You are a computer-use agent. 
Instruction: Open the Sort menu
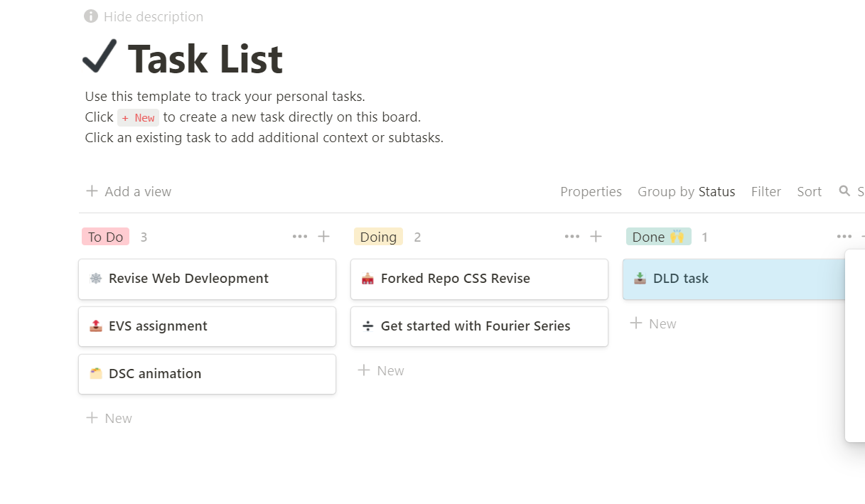[809, 191]
